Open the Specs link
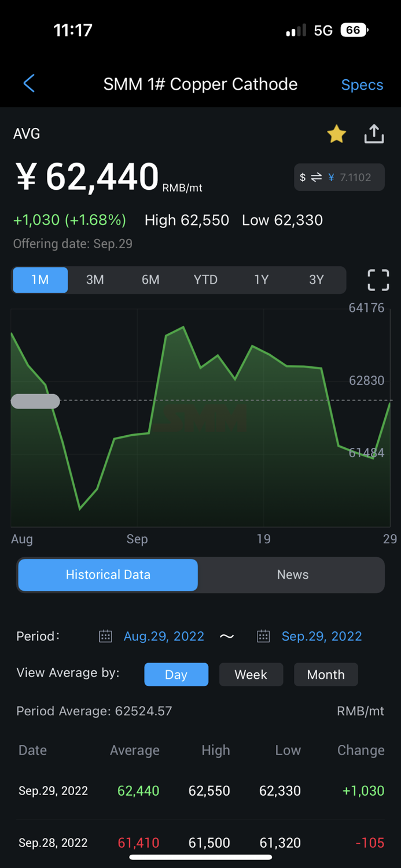The image size is (401, 868). [x=362, y=84]
